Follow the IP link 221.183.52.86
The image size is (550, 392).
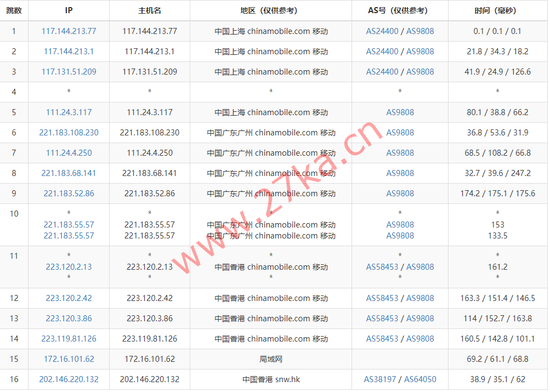tap(69, 194)
